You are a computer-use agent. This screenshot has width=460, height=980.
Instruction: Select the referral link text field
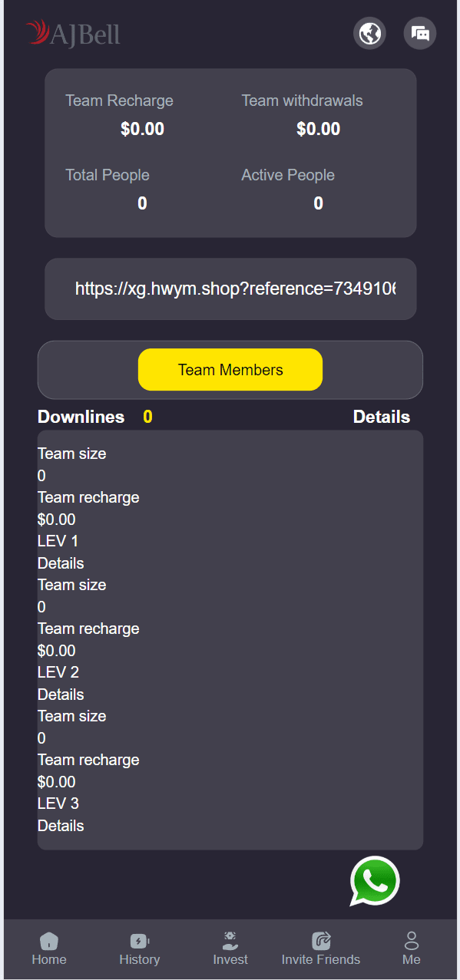pos(230,289)
